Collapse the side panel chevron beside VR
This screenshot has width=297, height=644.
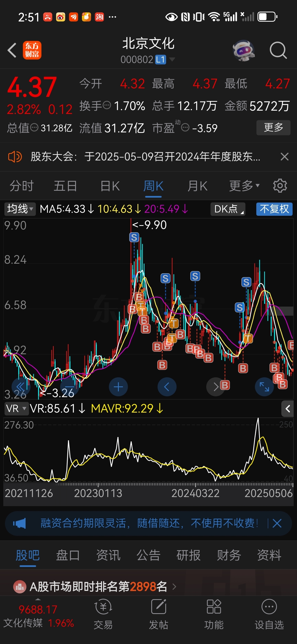click(x=288, y=409)
